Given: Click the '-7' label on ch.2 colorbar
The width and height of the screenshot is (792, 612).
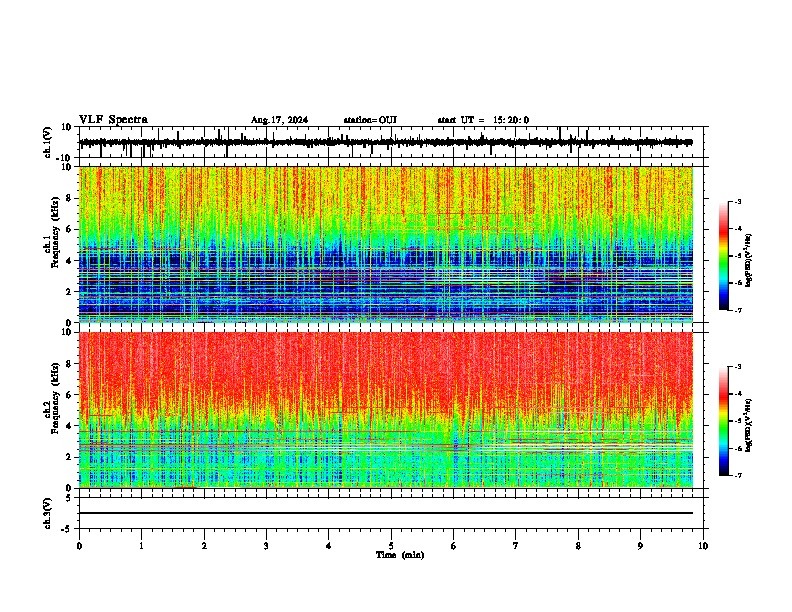Looking at the screenshot, I should click(x=737, y=475).
